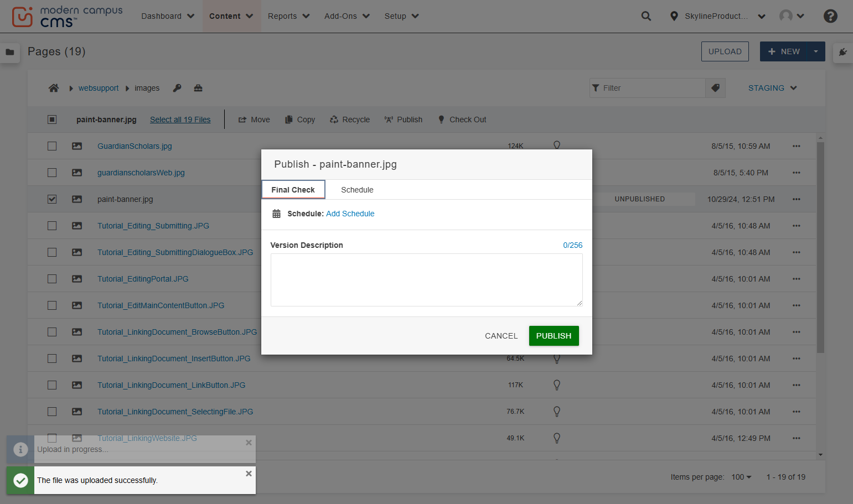853x504 pixels.
Task: Open more actions for paint-banner.jpg row
Action: (x=797, y=199)
